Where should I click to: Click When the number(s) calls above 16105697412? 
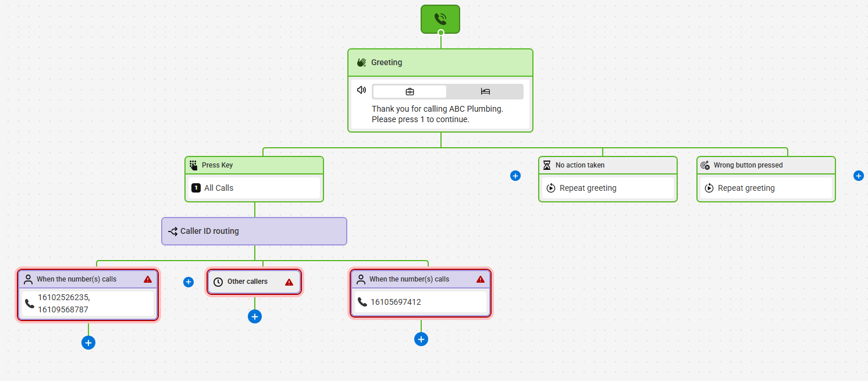[409, 279]
